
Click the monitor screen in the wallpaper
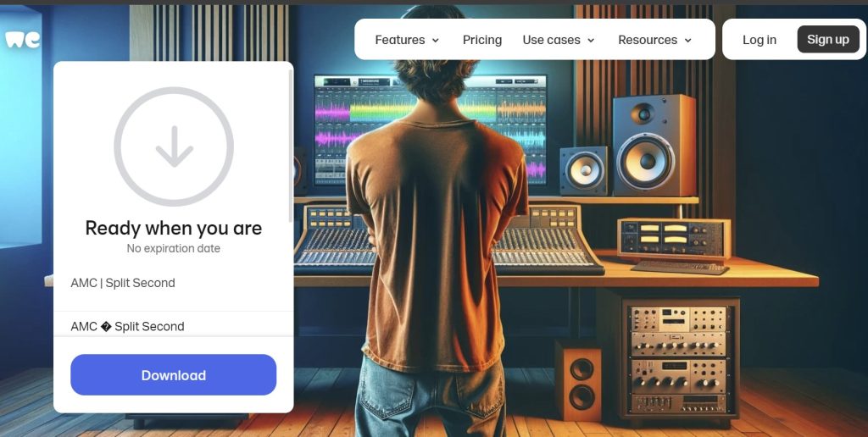(431, 130)
